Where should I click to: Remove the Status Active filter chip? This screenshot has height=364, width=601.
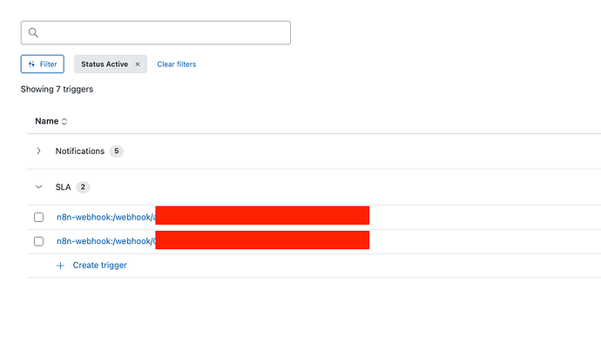(x=138, y=64)
